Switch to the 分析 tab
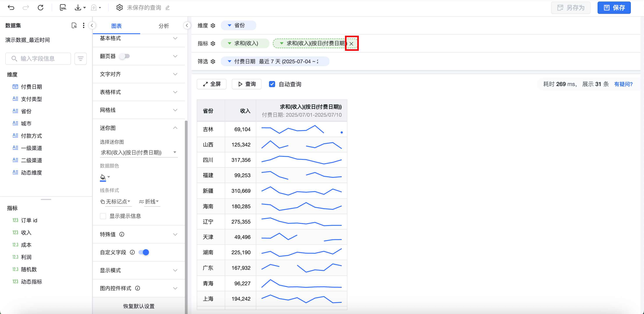The image size is (644, 314). (x=164, y=26)
